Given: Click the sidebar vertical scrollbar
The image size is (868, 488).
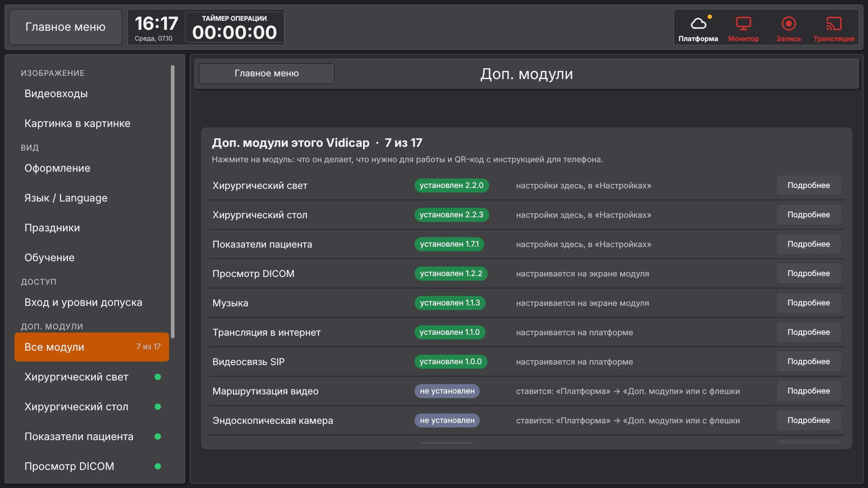Looking at the screenshot, I should 173,202.
